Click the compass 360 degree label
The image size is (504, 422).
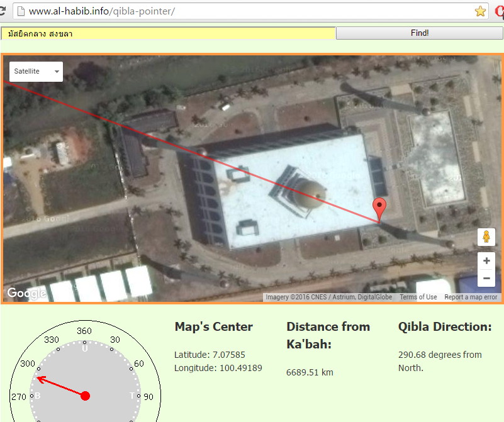(84, 331)
